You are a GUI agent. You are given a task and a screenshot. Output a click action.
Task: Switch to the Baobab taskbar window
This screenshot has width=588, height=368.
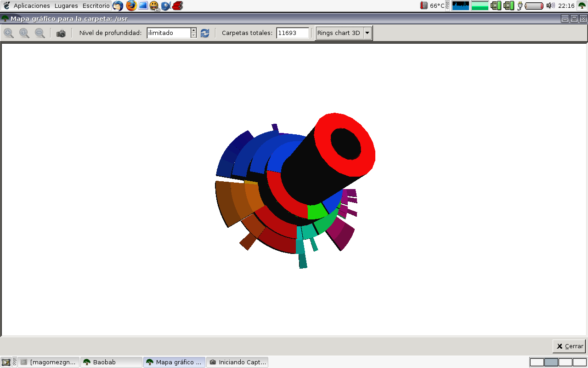(112, 362)
